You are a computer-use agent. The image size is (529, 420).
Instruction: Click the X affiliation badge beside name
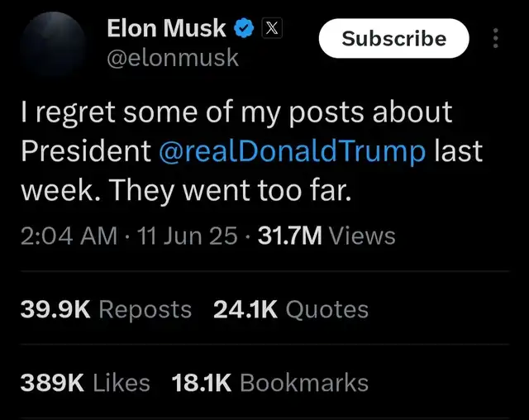pyautogui.click(x=270, y=29)
